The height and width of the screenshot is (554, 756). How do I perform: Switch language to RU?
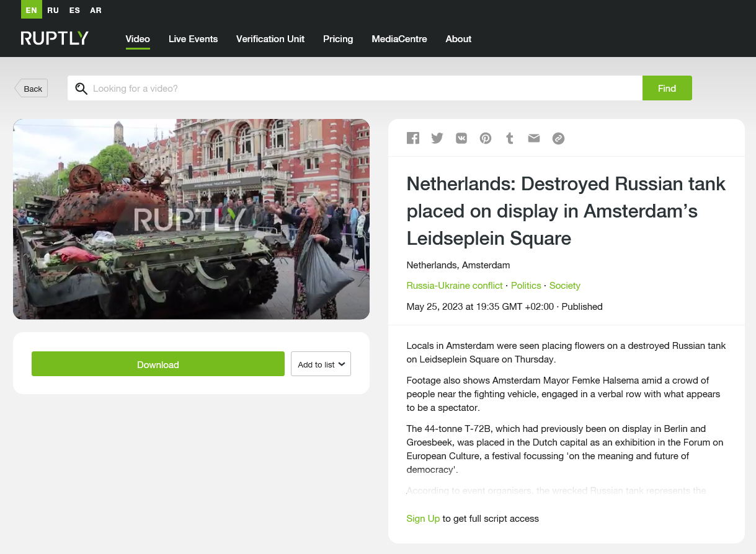[x=53, y=10]
